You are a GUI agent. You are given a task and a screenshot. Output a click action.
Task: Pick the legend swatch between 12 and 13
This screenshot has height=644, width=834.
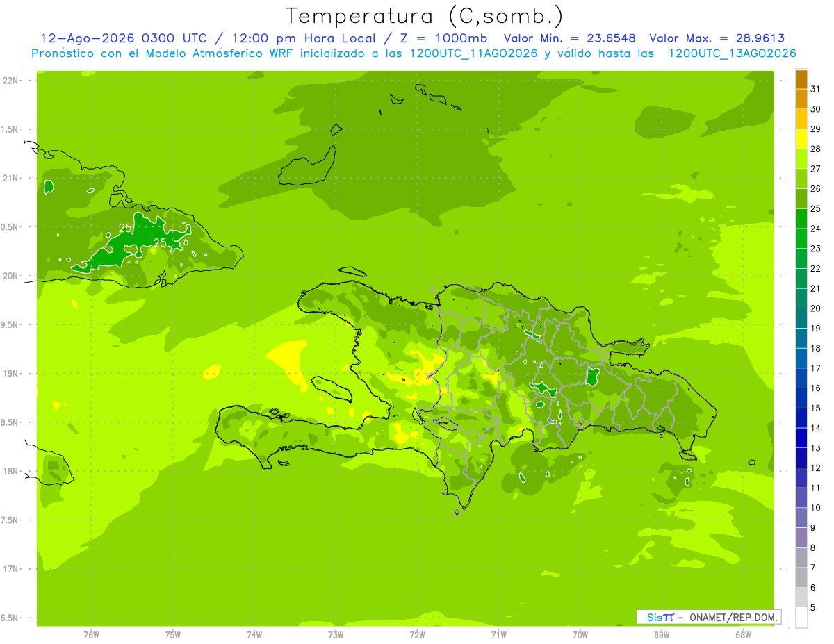click(x=801, y=458)
